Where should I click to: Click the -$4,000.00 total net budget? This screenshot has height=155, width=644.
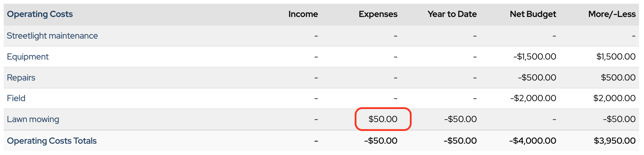point(532,141)
